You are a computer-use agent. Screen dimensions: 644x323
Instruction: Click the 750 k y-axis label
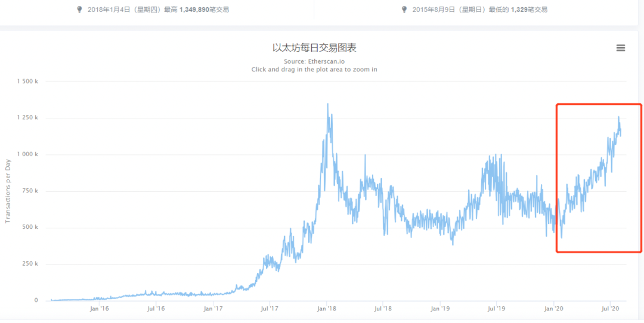pyautogui.click(x=30, y=191)
